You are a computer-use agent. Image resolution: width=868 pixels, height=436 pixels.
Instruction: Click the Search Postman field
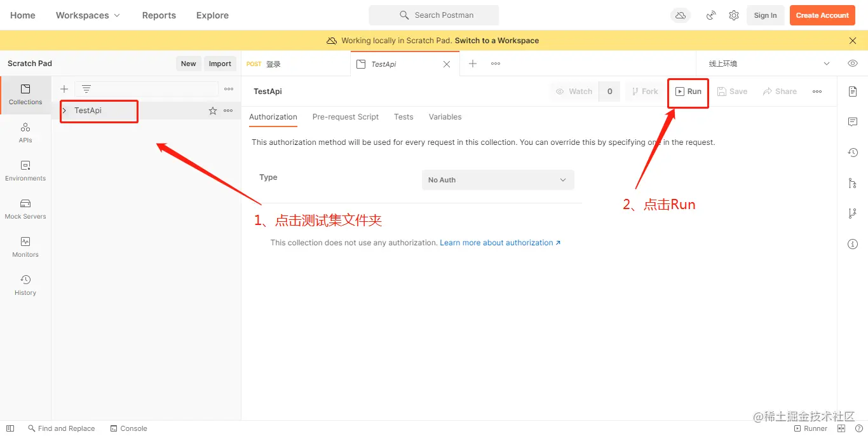pos(434,15)
